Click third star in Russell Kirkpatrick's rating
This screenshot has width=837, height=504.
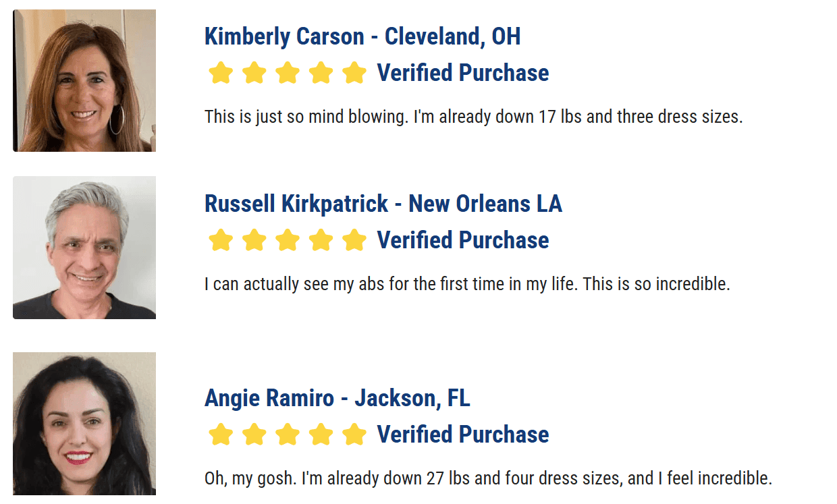(288, 240)
